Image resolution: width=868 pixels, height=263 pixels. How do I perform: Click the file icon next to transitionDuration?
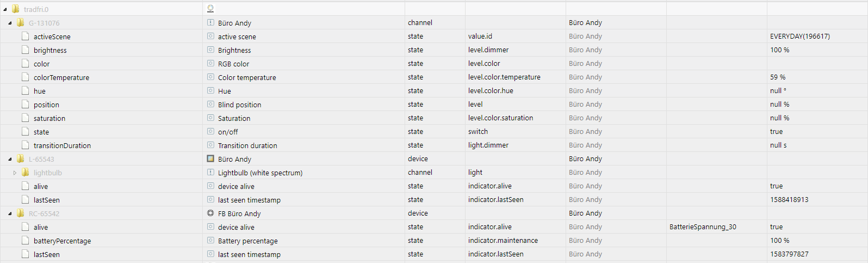pos(25,145)
